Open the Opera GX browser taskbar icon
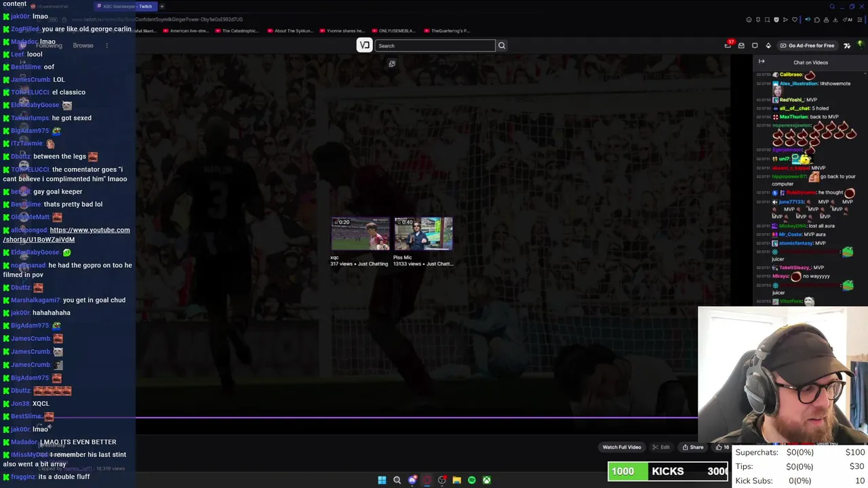The image size is (868, 488). click(427, 480)
